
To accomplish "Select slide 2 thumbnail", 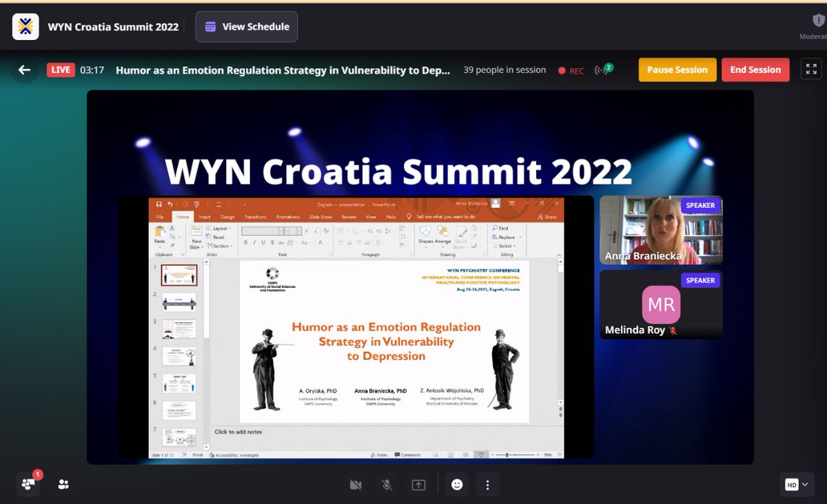I will click(179, 302).
